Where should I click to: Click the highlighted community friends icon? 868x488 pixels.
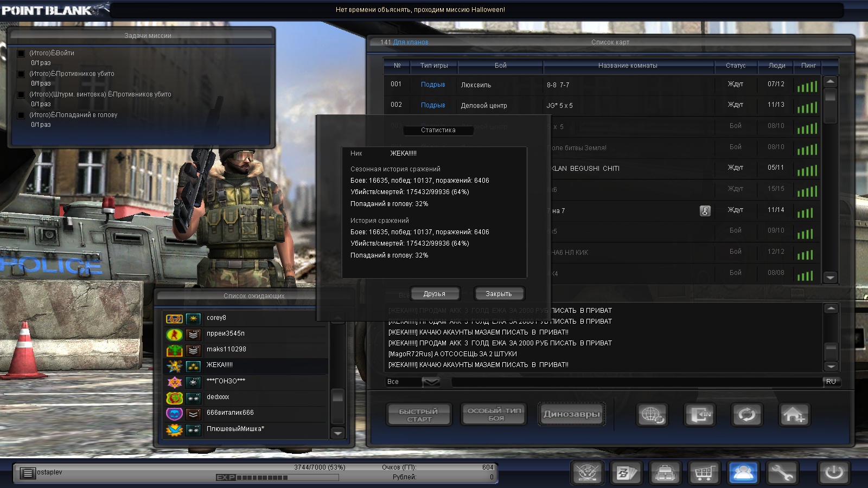pos(743,473)
